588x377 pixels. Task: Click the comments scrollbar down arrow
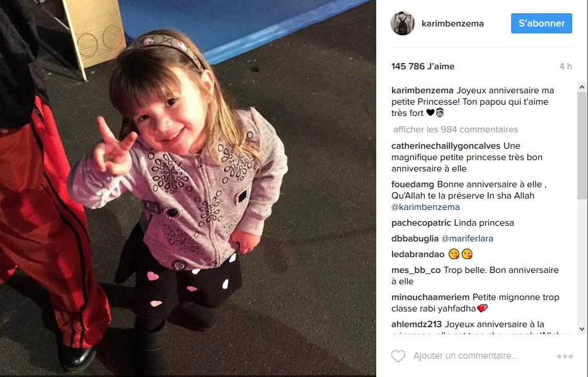pos(582,329)
